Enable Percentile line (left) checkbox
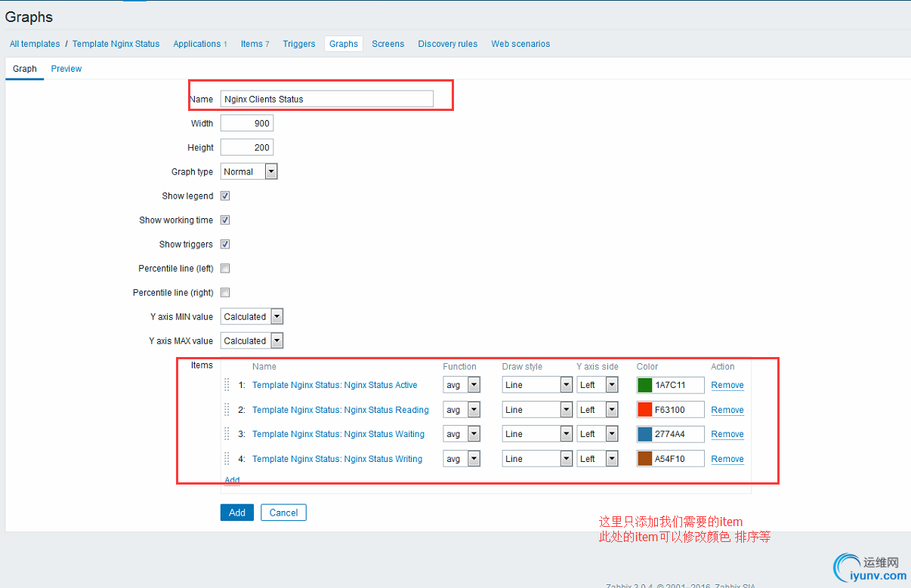911x588 pixels. tap(225, 268)
